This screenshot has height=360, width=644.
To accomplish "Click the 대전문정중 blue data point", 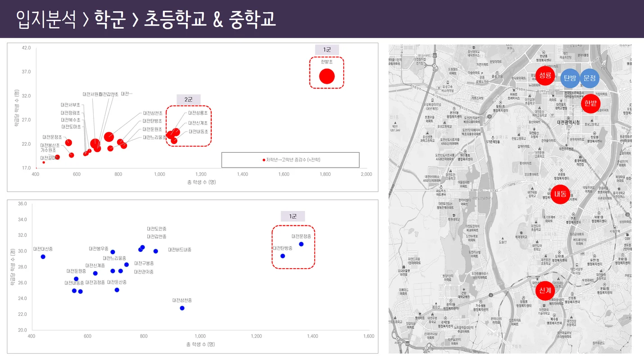I will [301, 244].
